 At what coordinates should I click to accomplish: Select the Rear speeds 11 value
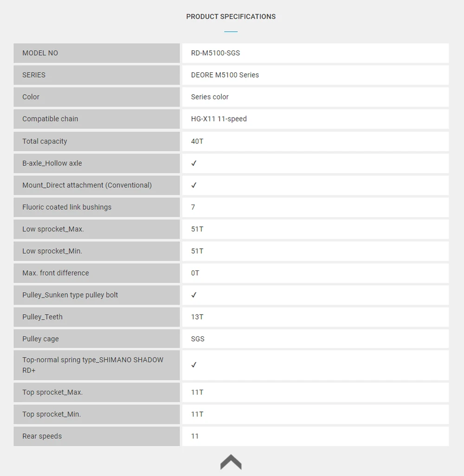pyautogui.click(x=195, y=436)
